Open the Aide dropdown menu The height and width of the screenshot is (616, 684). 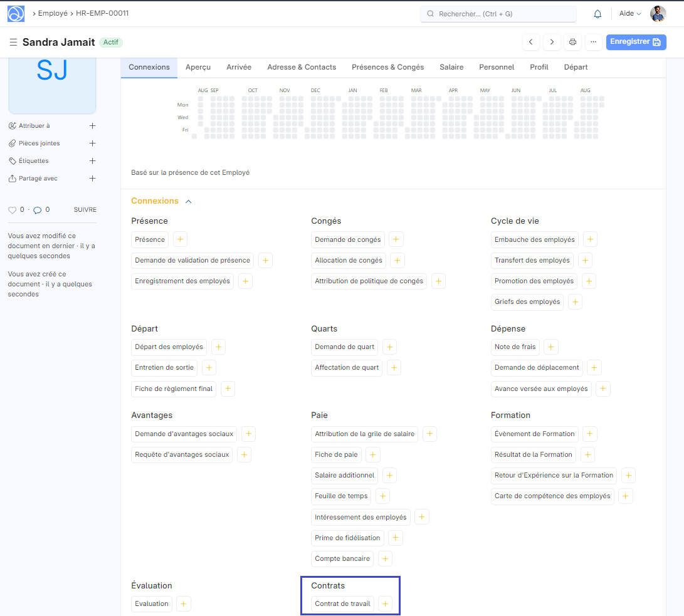629,13
